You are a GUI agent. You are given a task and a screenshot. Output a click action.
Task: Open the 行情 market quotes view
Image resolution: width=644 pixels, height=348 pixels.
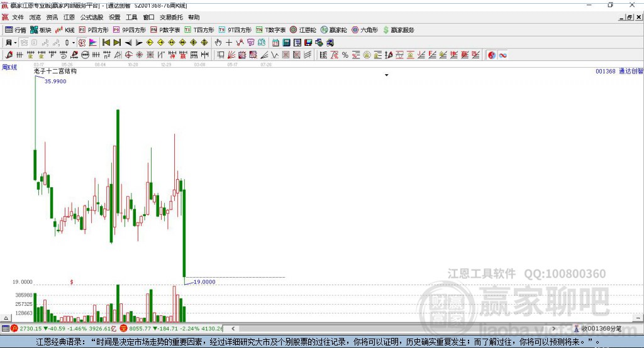tap(15, 30)
